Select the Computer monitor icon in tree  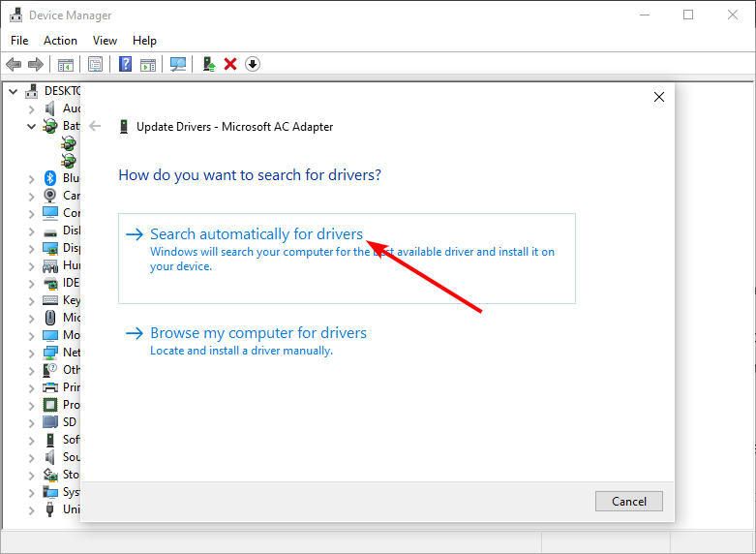tap(50, 213)
